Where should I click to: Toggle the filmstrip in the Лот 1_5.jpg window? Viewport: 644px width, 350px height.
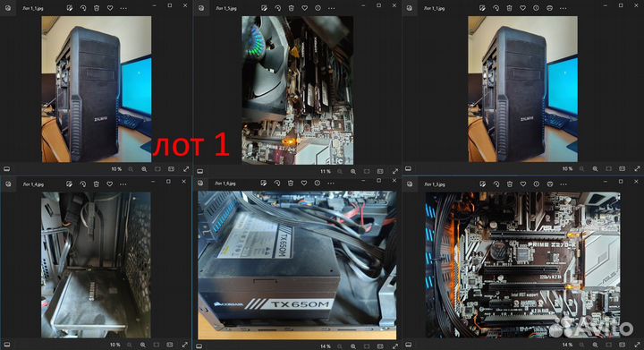click(200, 171)
